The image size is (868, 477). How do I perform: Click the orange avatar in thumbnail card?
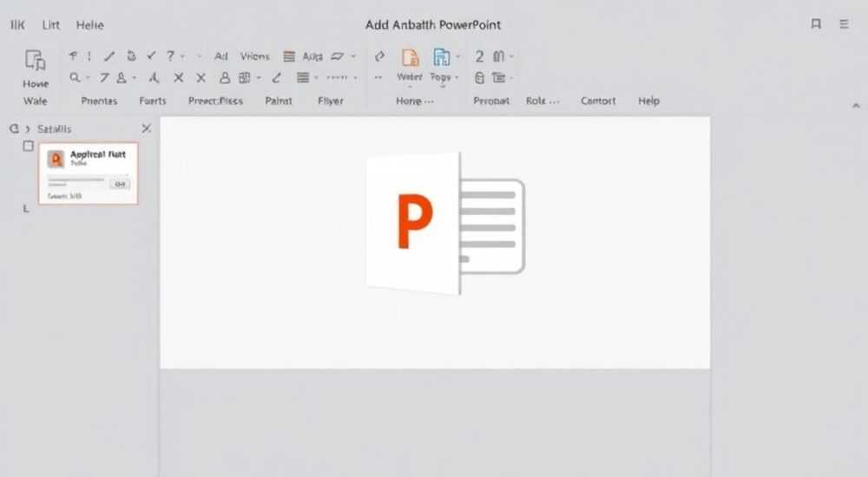tap(56, 160)
